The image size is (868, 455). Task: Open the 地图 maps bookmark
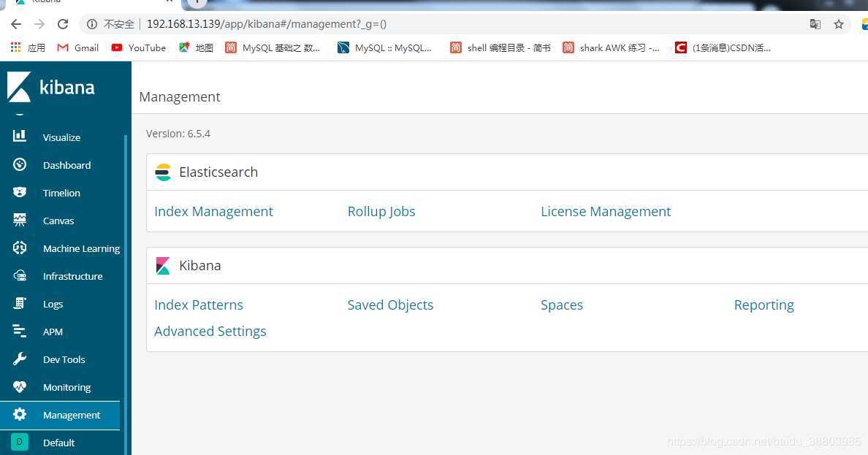[x=196, y=47]
